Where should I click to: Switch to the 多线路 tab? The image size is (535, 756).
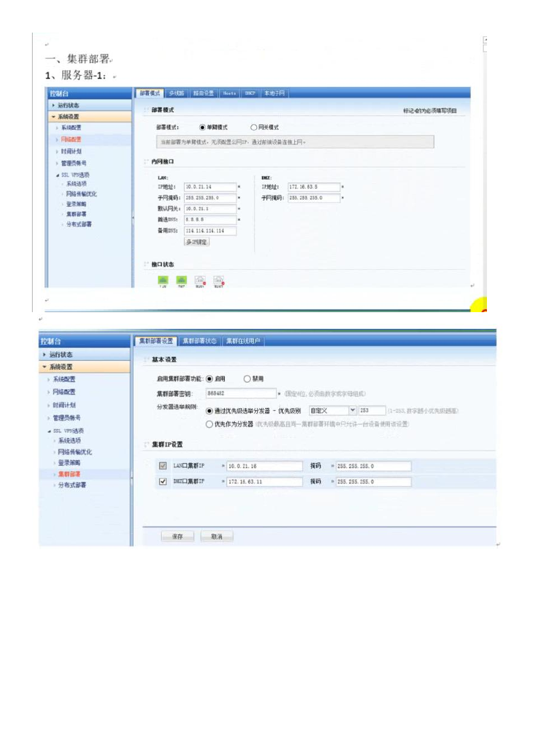(177, 93)
